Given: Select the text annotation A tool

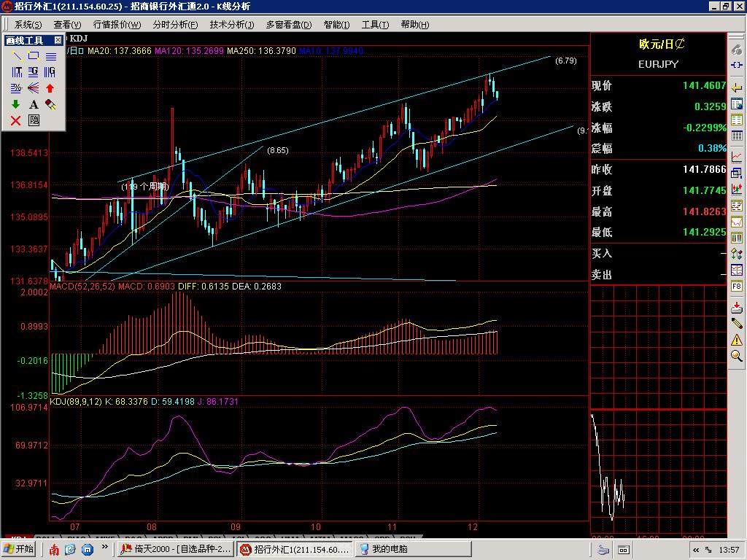Looking at the screenshot, I should click(34, 104).
